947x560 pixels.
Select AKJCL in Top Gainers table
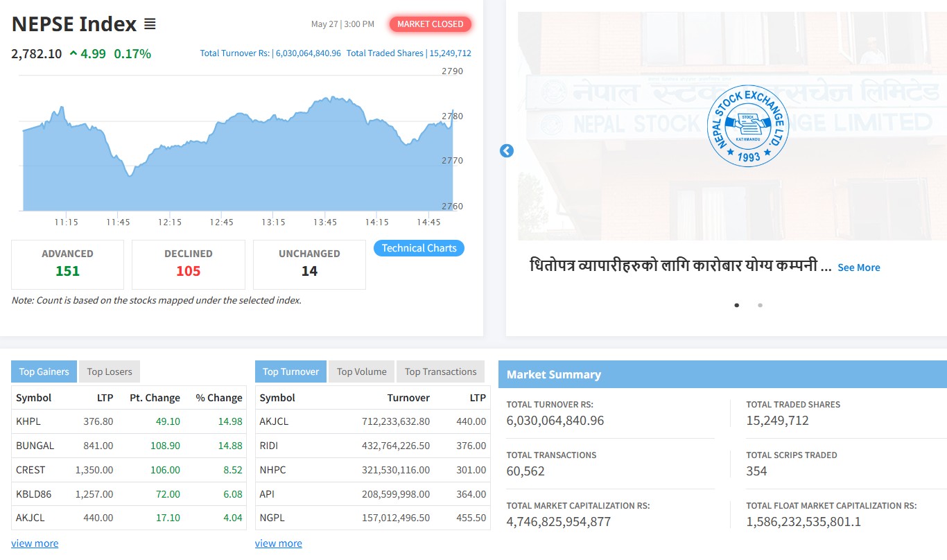(x=31, y=518)
